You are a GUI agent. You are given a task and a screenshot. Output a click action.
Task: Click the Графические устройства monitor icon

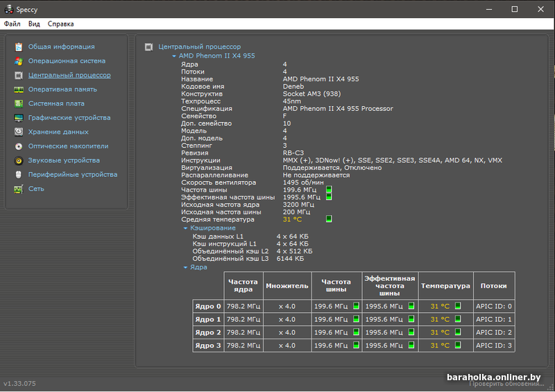pyautogui.click(x=19, y=117)
